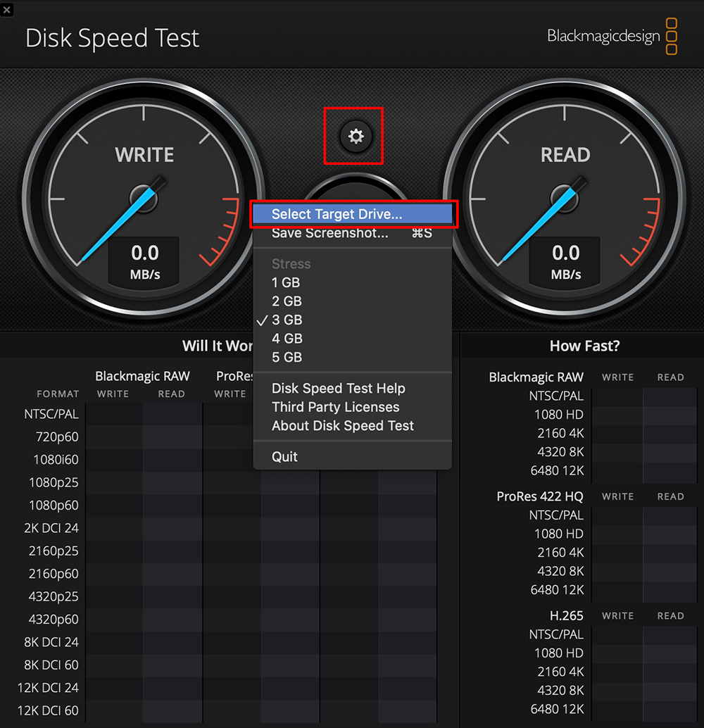Screen dimensions: 704x728
Task: Click the 1080p25 format row label
Action: point(54,482)
